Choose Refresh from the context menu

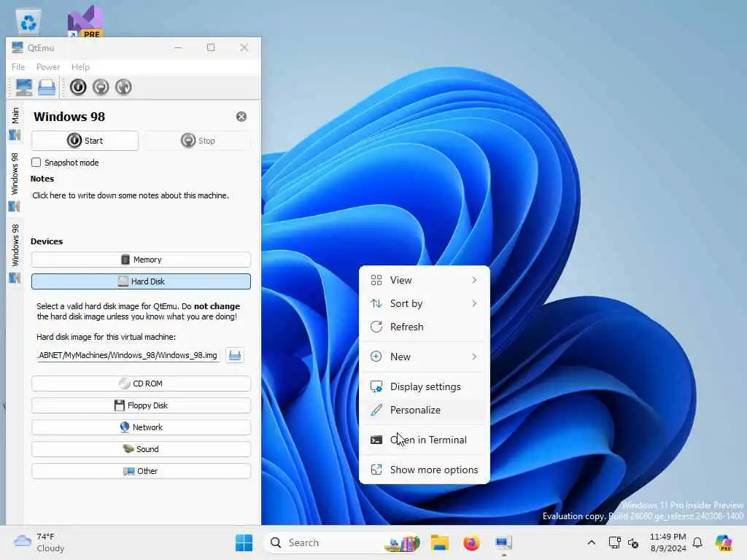point(424,327)
